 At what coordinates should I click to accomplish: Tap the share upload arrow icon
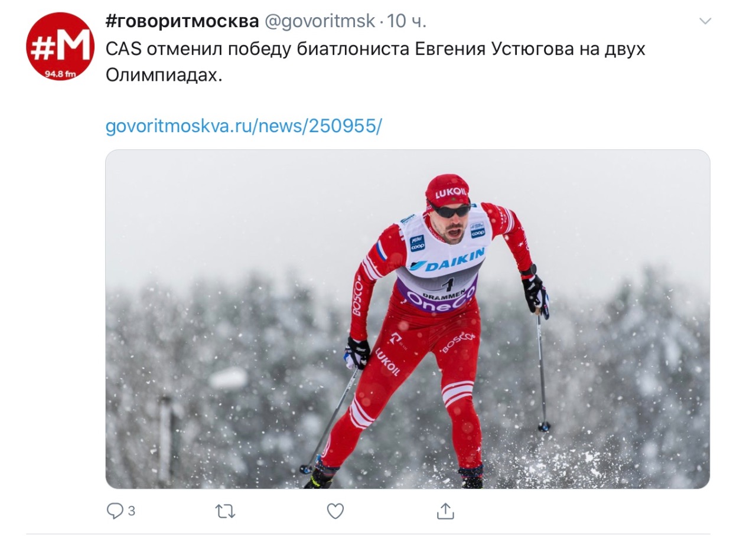pyautogui.click(x=445, y=511)
